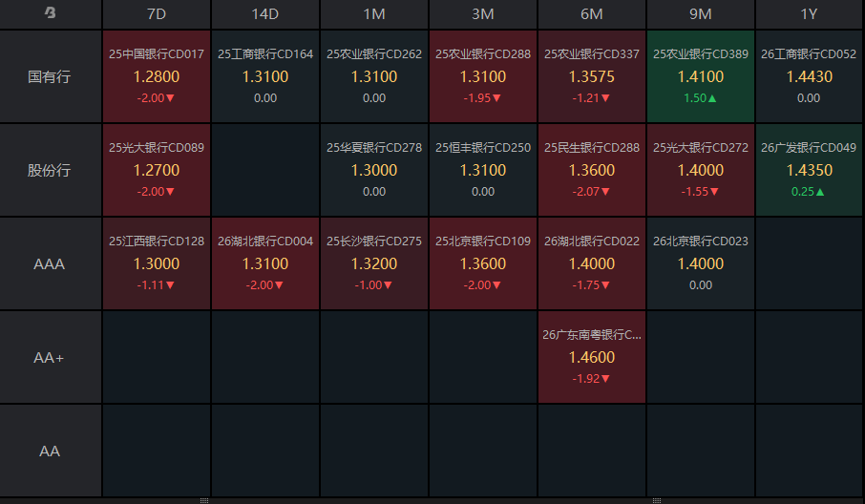Image resolution: width=865 pixels, height=504 pixels.
Task: Open the 25农业银行CD337 cell
Action: 591,76
